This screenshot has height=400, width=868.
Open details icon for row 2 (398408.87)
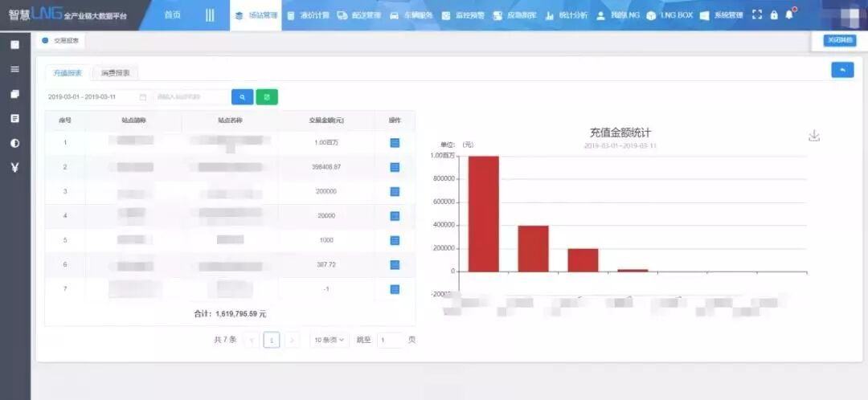[x=395, y=167]
